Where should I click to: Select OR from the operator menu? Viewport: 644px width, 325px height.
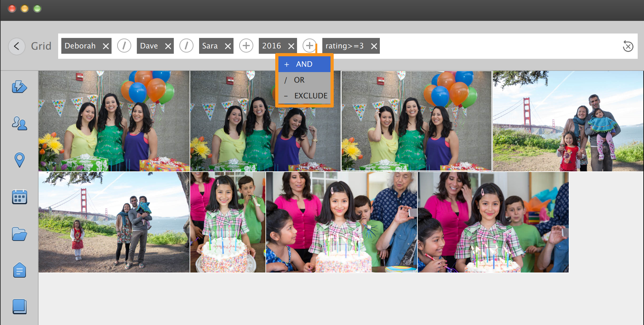pyautogui.click(x=299, y=80)
